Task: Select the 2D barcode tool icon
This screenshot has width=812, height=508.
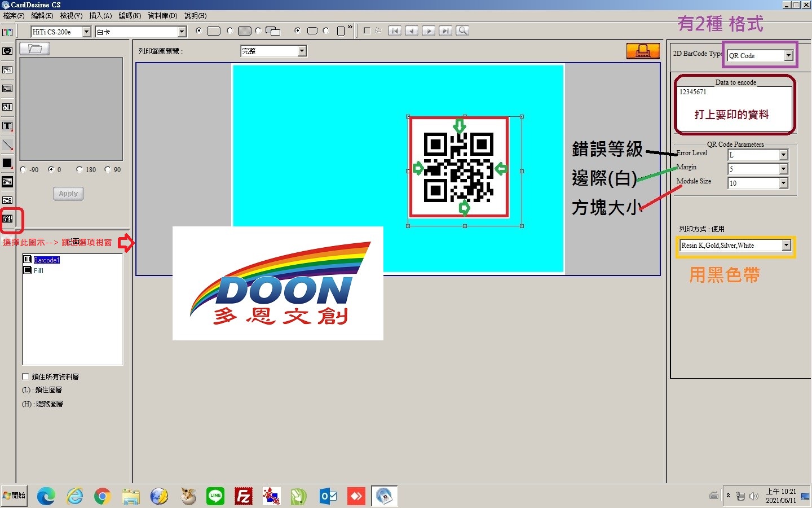Action: click(7, 219)
